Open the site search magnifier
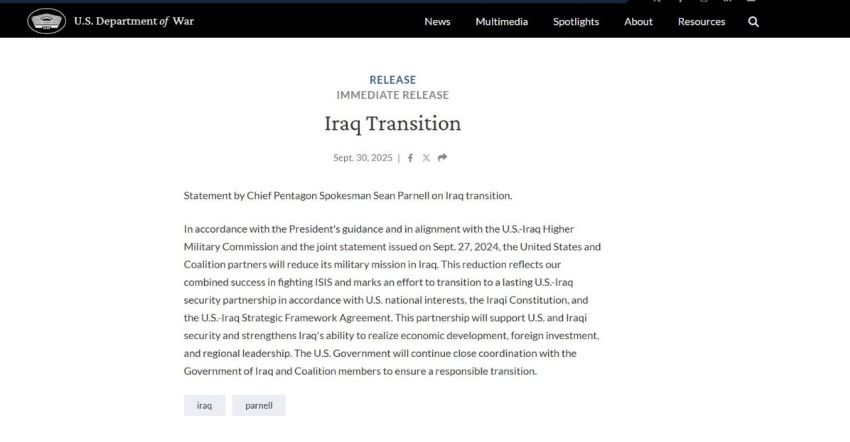 pyautogui.click(x=753, y=22)
